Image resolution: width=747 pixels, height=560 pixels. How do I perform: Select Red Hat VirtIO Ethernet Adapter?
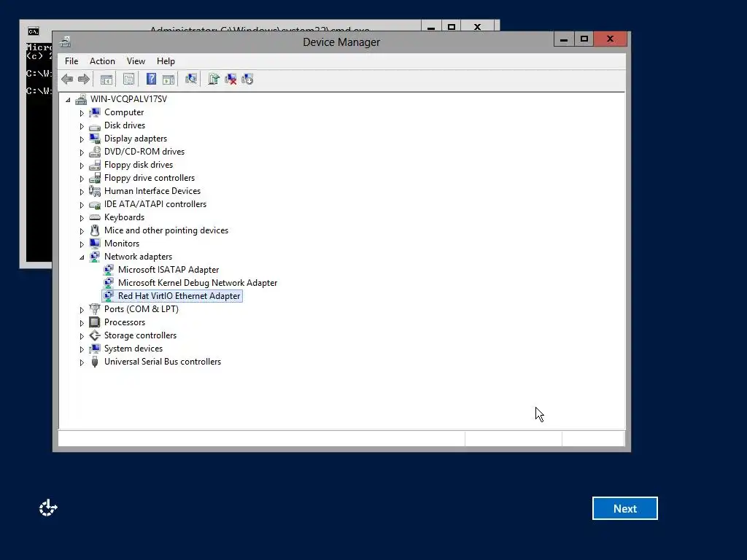pyautogui.click(x=179, y=296)
